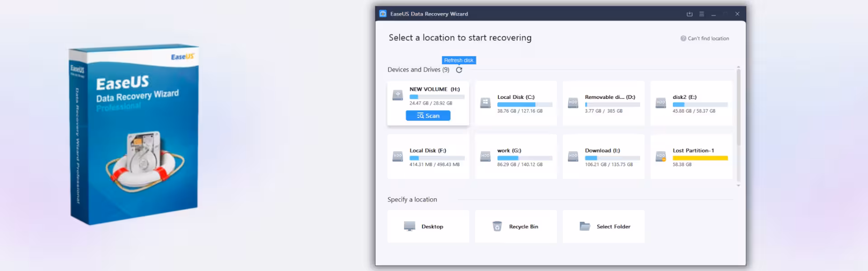The height and width of the screenshot is (271, 868).
Task: Click the Specify a location heading
Action: click(x=412, y=200)
